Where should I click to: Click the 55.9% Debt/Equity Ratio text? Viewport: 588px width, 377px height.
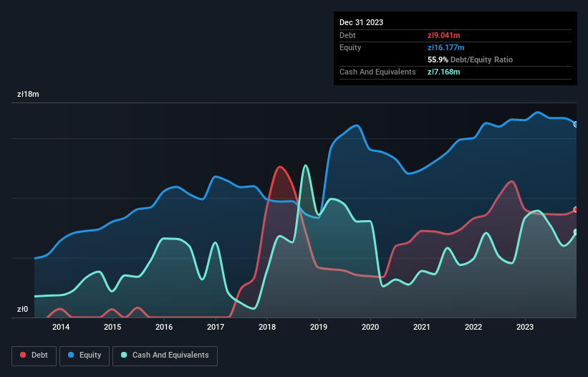[471, 59]
